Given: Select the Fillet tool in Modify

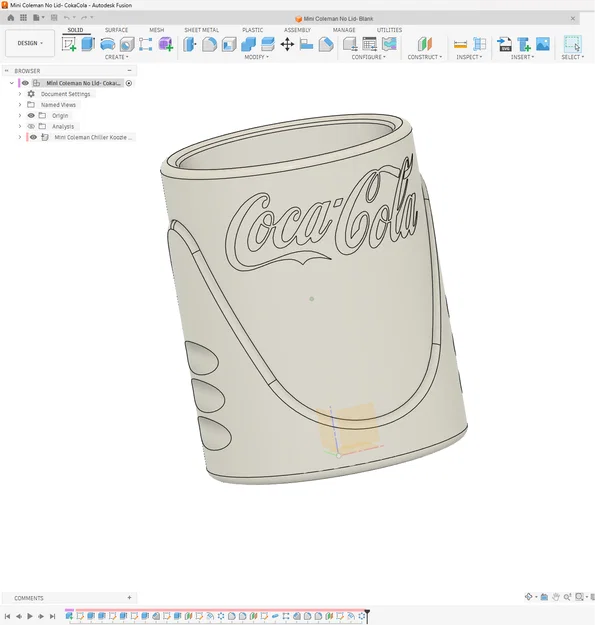Looking at the screenshot, I should click(209, 44).
